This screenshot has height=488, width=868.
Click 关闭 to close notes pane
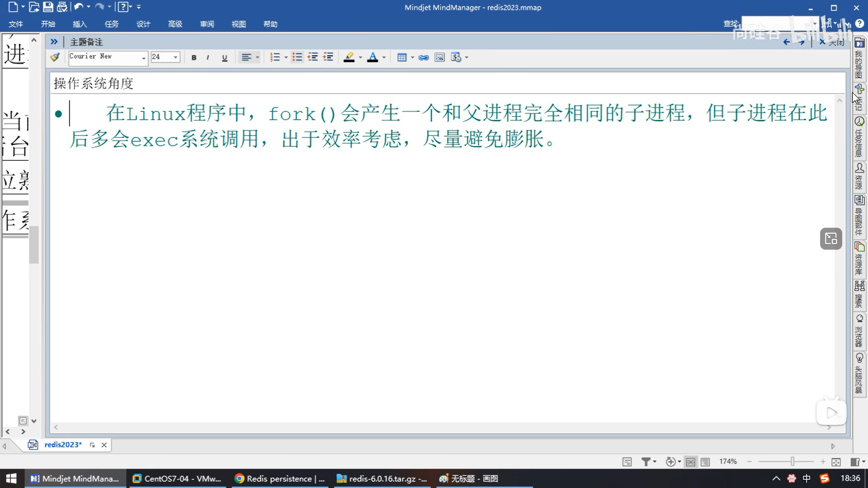832,42
